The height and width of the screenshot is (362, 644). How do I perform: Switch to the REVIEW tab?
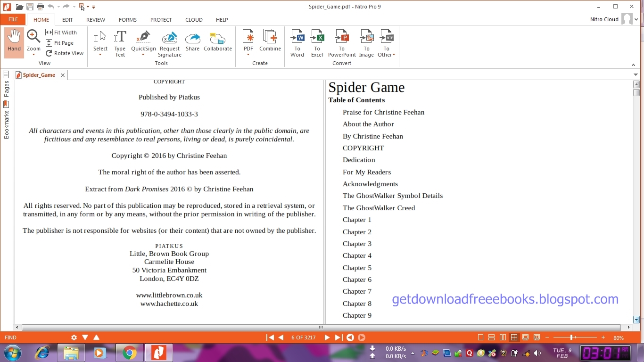coord(96,20)
